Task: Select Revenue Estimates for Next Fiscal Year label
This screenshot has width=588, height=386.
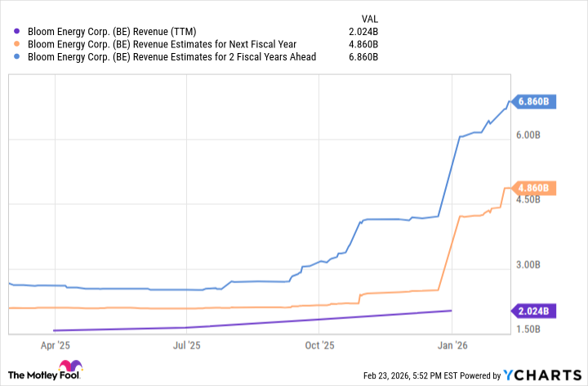Action: point(163,45)
